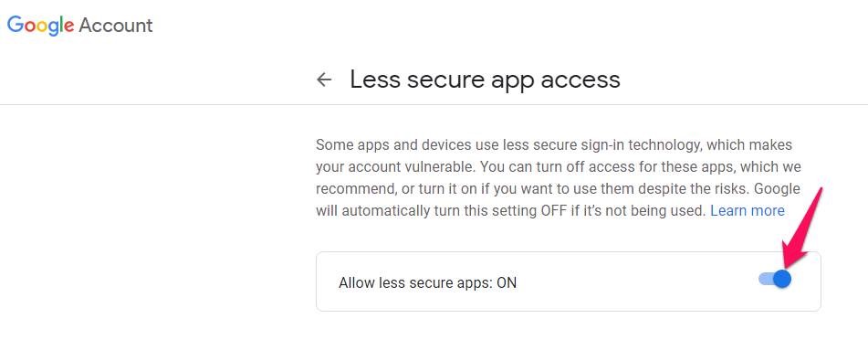Screen dimensions: 868x361
Task: Click the word 'ON' in the setting label
Action: coord(507,282)
